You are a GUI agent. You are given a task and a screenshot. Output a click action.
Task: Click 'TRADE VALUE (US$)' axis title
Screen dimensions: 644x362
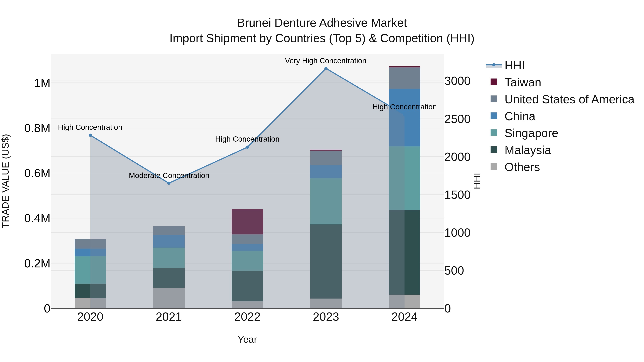click(x=6, y=181)
